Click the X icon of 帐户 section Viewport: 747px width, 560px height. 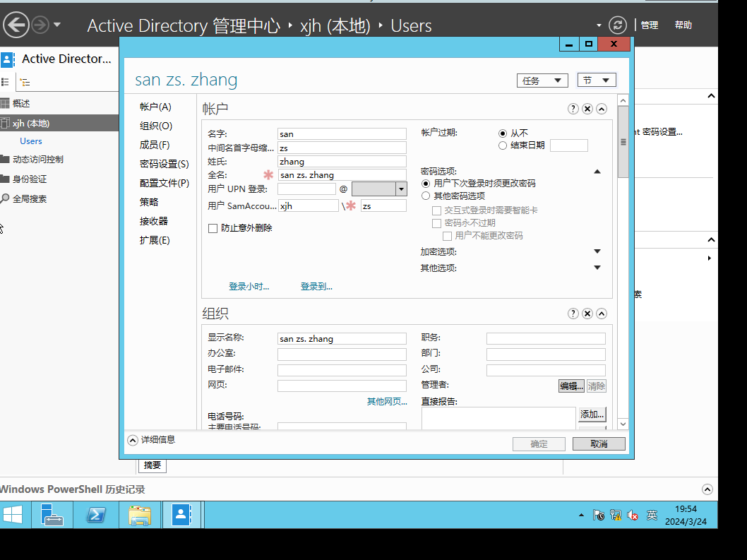587,109
